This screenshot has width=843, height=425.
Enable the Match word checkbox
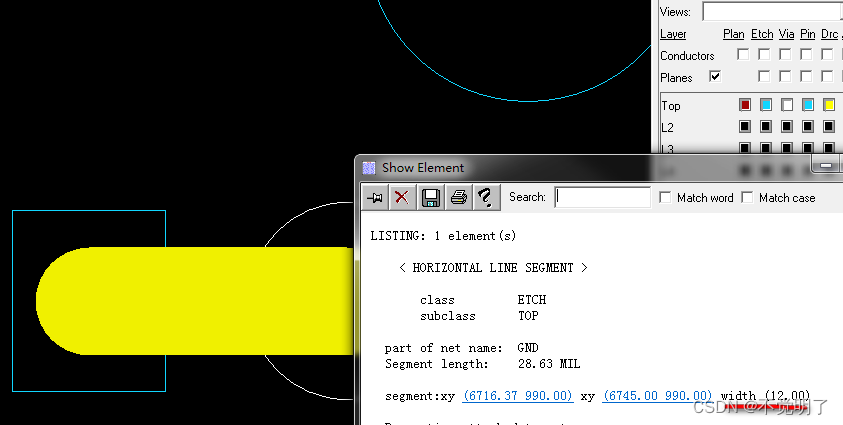(665, 198)
